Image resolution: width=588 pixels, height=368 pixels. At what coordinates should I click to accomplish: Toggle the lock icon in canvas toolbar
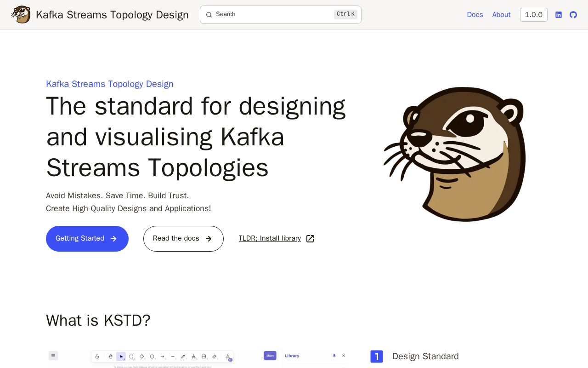pos(97,356)
